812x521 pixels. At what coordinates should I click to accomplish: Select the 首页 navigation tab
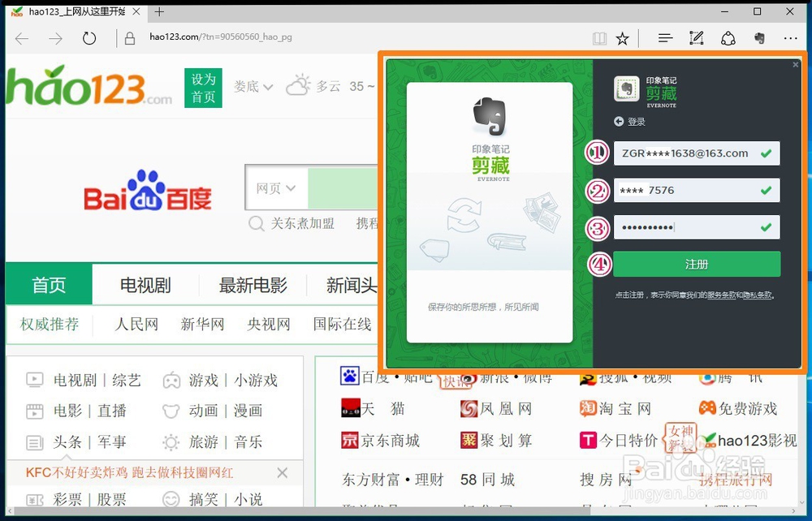49,285
